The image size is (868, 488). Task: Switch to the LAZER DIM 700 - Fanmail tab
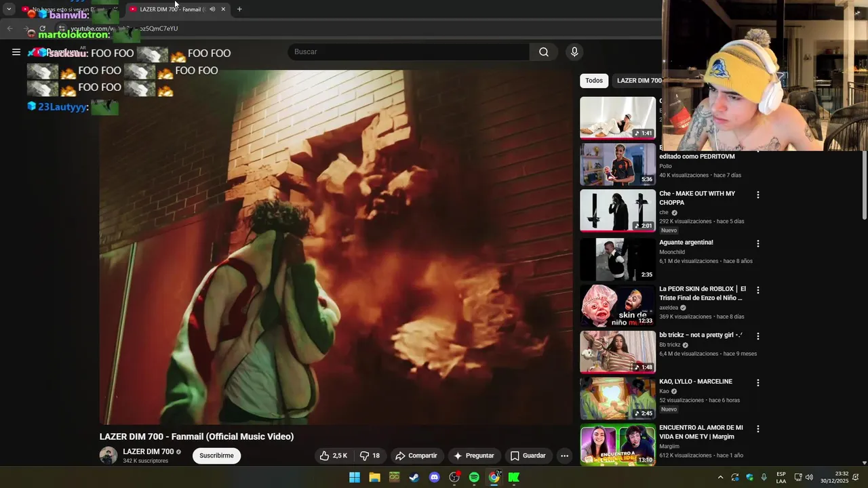(x=178, y=9)
